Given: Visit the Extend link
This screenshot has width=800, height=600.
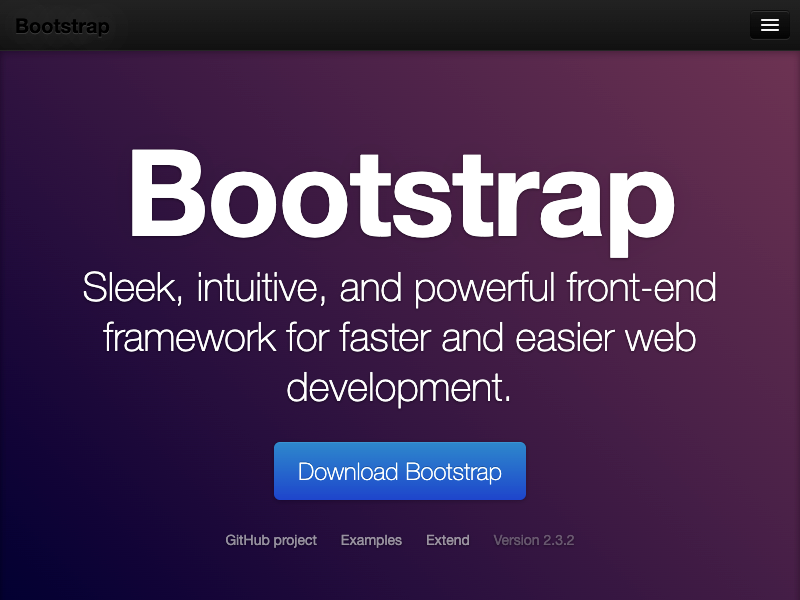Looking at the screenshot, I should [447, 540].
